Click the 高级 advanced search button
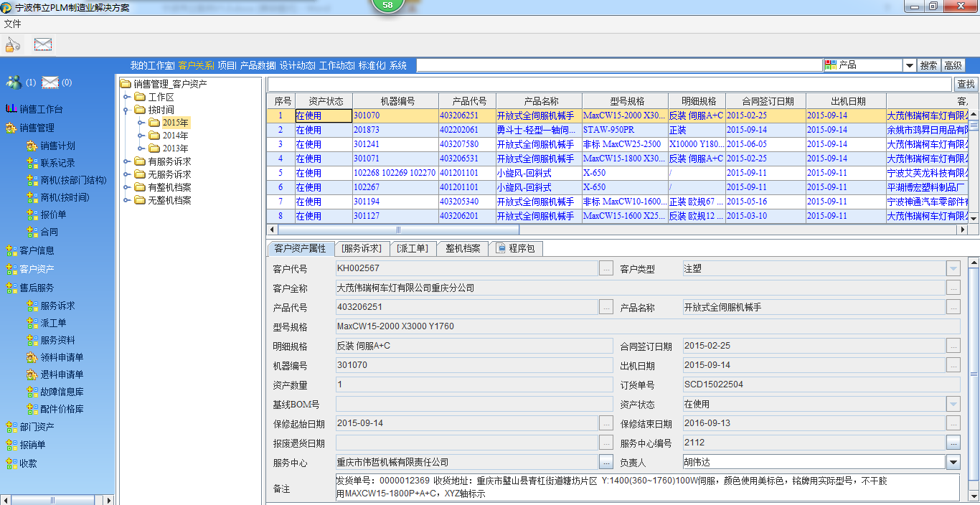This screenshot has width=980, height=505. point(953,65)
